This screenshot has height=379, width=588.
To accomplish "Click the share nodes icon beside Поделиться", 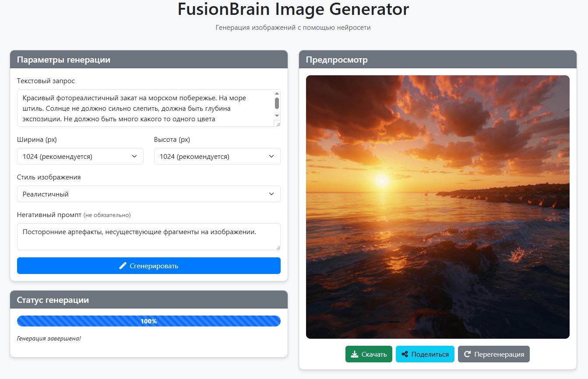I will click(405, 354).
